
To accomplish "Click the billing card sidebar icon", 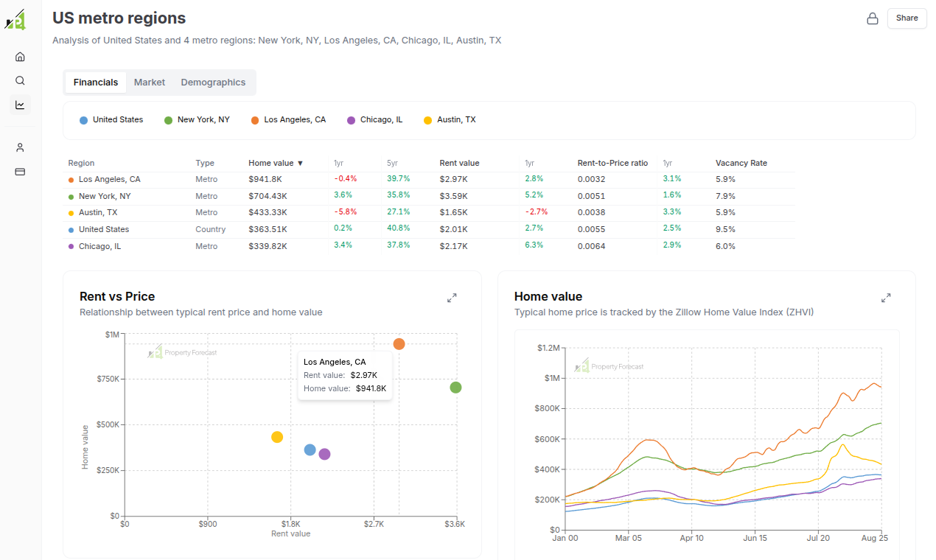I will [20, 172].
